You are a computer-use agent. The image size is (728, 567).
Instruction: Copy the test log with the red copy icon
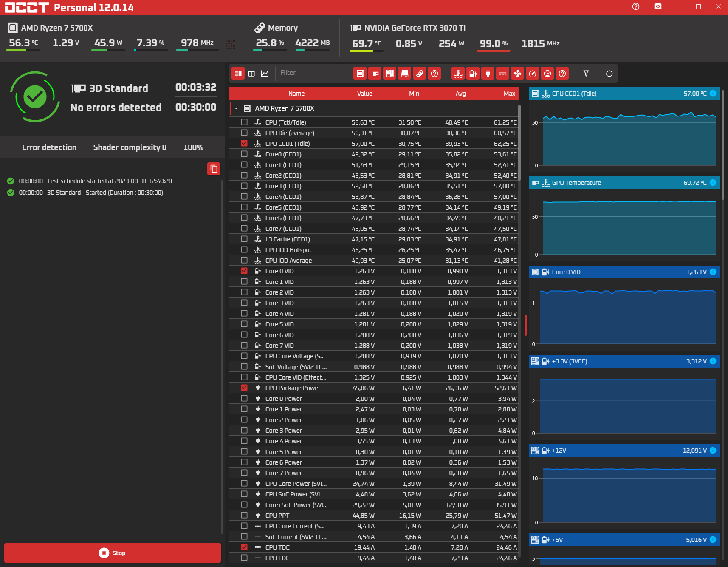(x=214, y=169)
